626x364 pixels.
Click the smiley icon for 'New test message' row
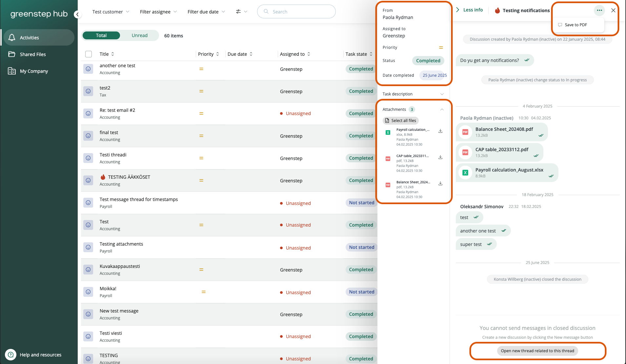tap(88, 314)
